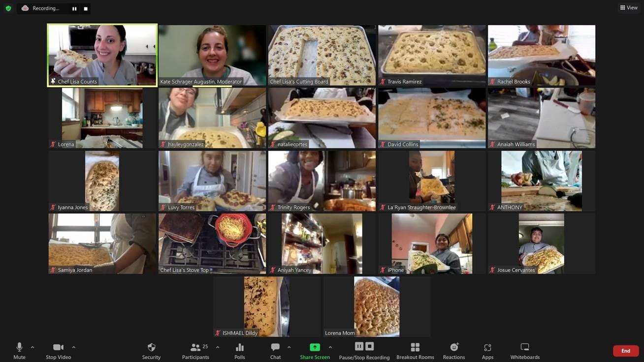Open the View layout menu
The height and width of the screenshot is (362, 644).
point(629,8)
